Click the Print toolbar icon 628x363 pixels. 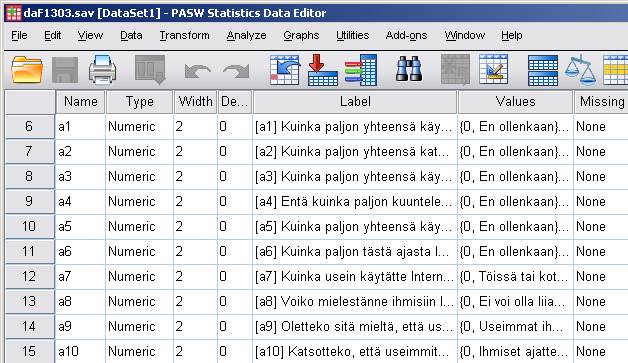[x=103, y=70]
